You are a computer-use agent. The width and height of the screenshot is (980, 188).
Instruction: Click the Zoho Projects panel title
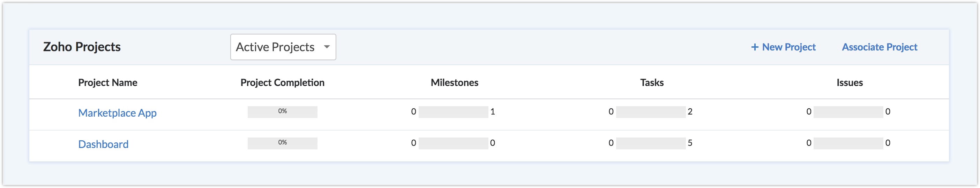tap(82, 47)
